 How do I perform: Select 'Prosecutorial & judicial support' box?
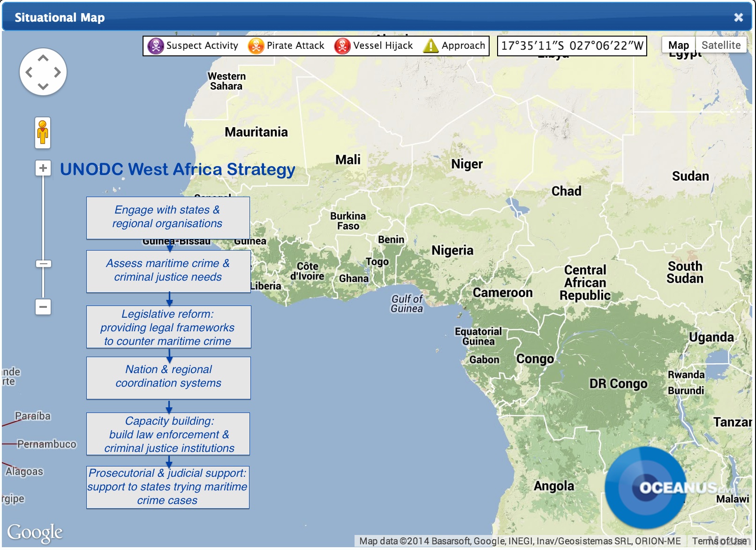click(x=168, y=487)
